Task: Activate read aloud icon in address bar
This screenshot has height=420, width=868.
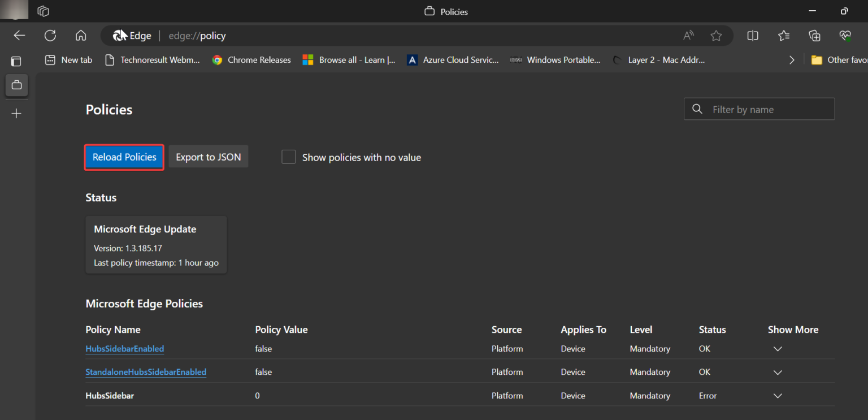Action: tap(688, 35)
